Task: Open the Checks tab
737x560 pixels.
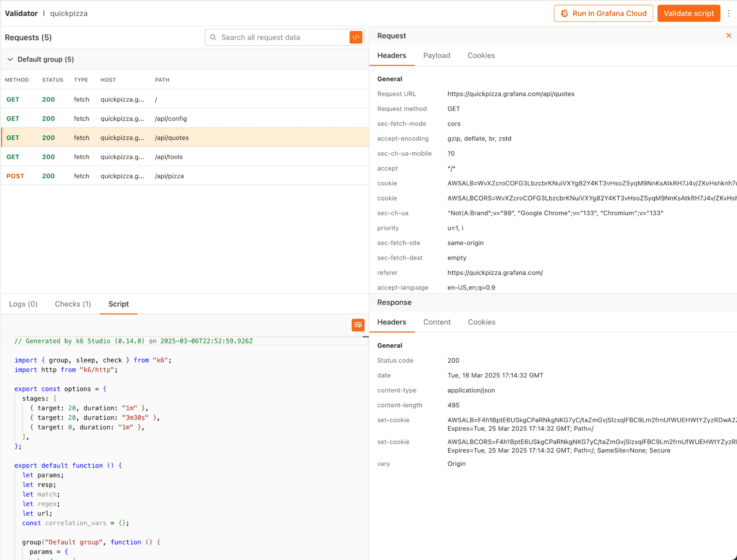Action: pos(73,304)
